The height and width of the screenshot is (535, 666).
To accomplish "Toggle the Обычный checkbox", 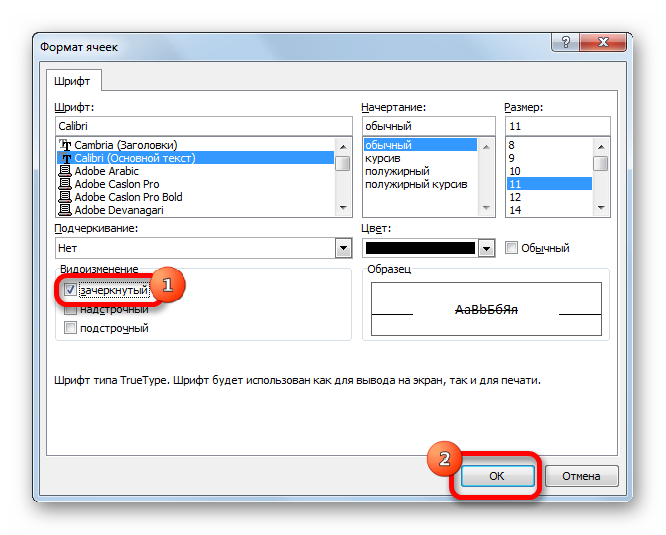I will tap(511, 248).
